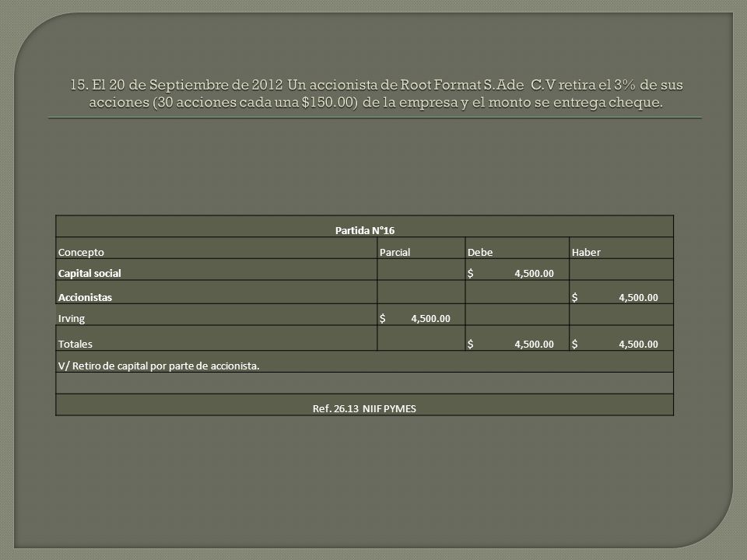Select the 'Parcial' column header
Image resolution: width=747 pixels, height=560 pixels.
point(395,252)
